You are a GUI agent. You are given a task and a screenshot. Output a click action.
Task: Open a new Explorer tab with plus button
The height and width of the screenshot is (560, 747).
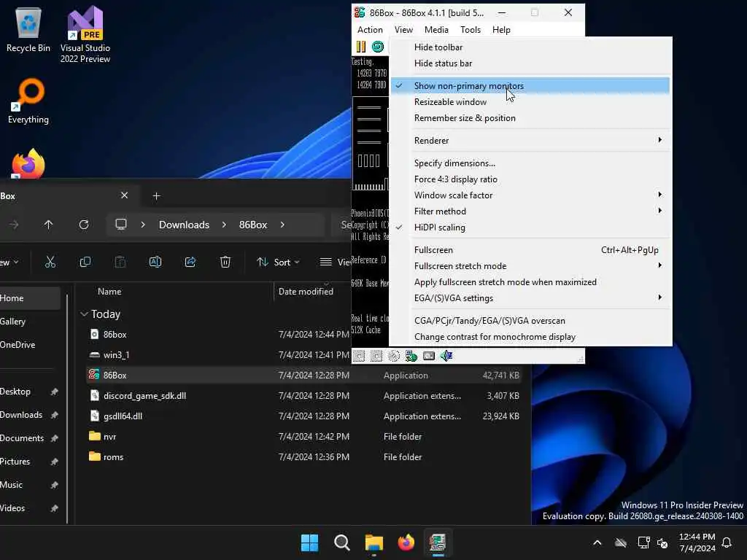[156, 195]
